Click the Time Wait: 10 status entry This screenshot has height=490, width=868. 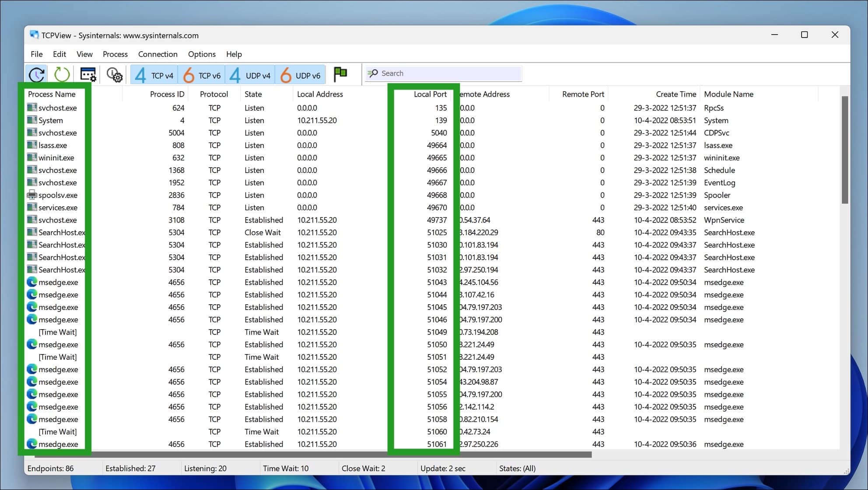[x=285, y=468]
